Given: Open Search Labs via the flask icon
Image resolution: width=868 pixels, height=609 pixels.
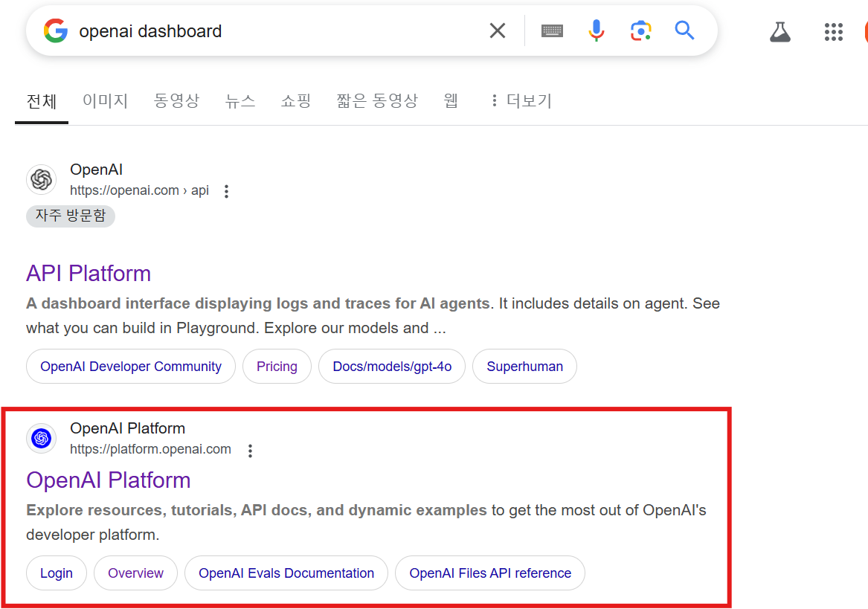Looking at the screenshot, I should pyautogui.click(x=779, y=31).
